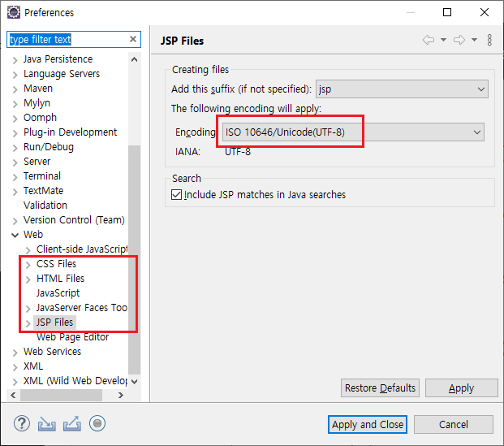Screen dimensions: 504x446
Task: Toggle Include JSP matches in Java searches
Action: point(177,195)
